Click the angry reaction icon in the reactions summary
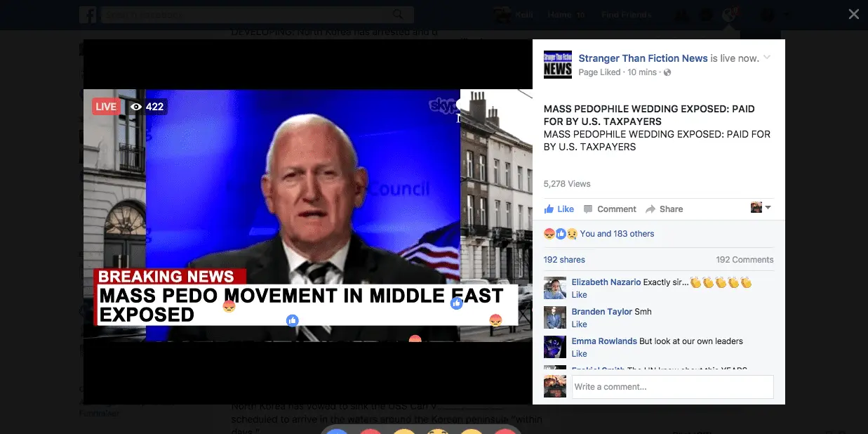The width and height of the screenshot is (868, 434). (549, 234)
